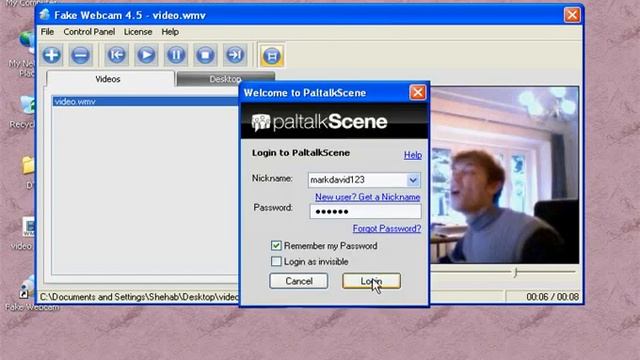Open the License menu
Image resolution: width=640 pixels, height=360 pixels.
[138, 32]
